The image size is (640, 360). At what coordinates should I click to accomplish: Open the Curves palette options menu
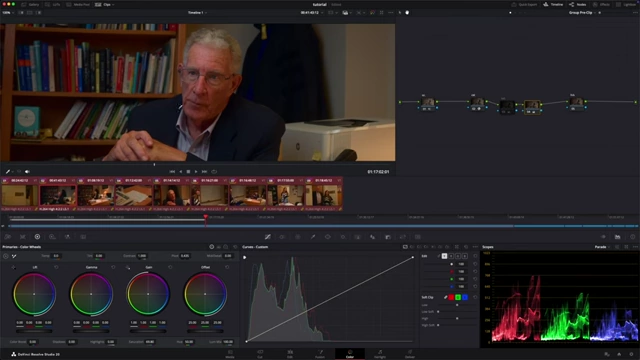coord(475,247)
